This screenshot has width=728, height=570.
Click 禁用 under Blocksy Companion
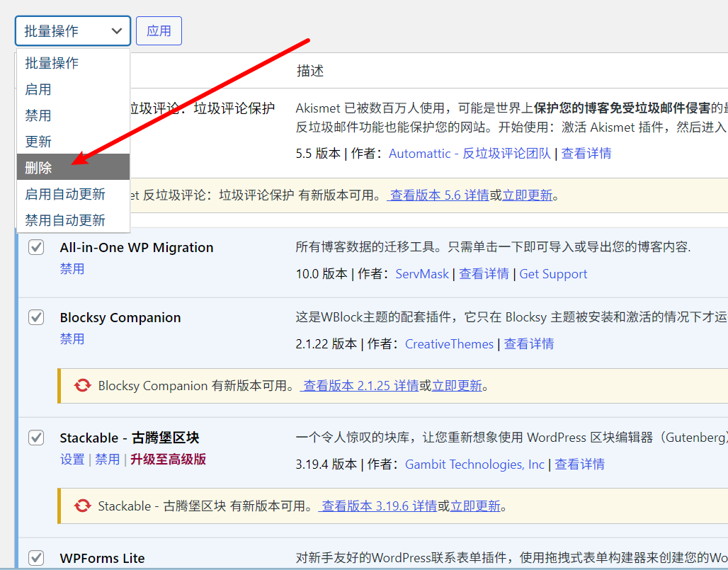pyautogui.click(x=72, y=339)
